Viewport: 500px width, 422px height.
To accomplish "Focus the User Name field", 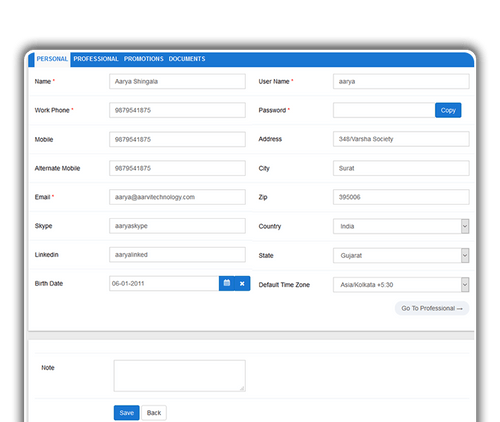I will [x=401, y=81].
